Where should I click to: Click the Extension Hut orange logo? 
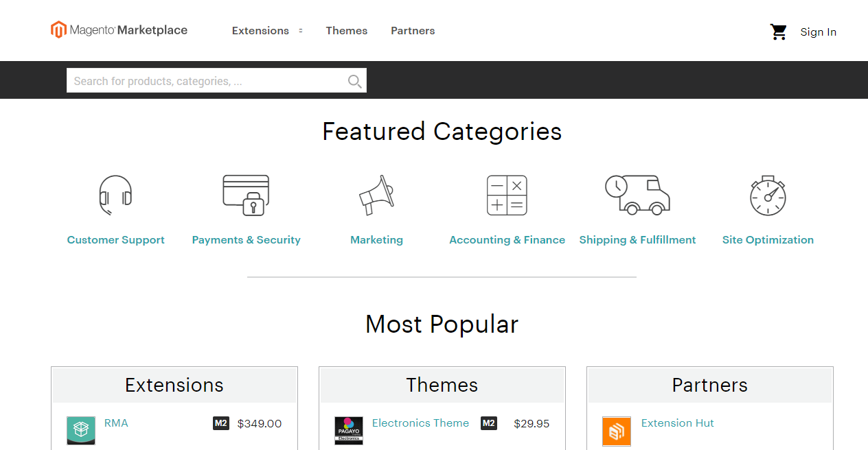[617, 431]
